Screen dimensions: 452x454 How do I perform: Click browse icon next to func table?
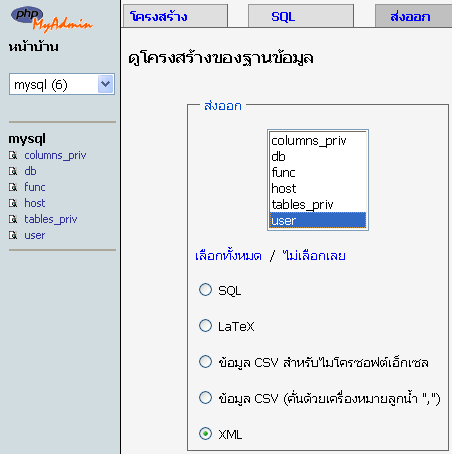[x=13, y=187]
